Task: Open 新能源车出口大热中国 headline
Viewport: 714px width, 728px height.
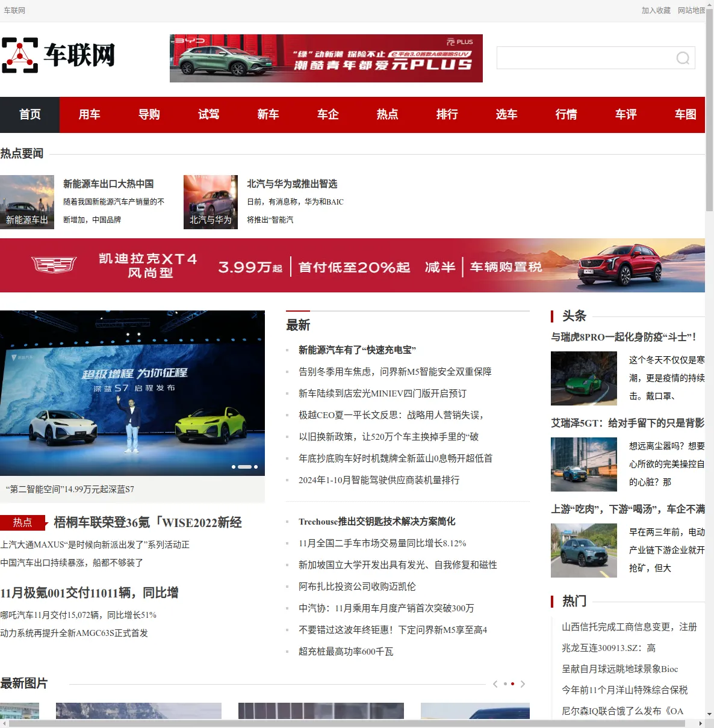Action: coord(108,184)
